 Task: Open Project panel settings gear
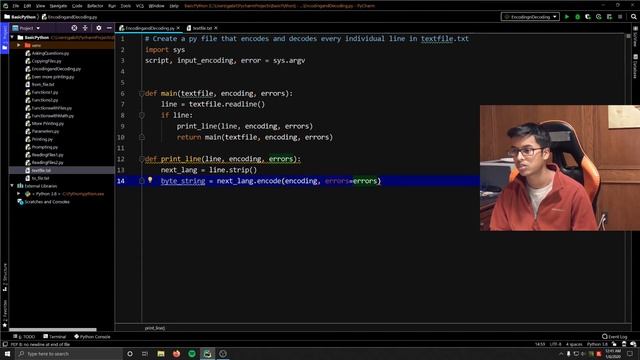[99, 28]
